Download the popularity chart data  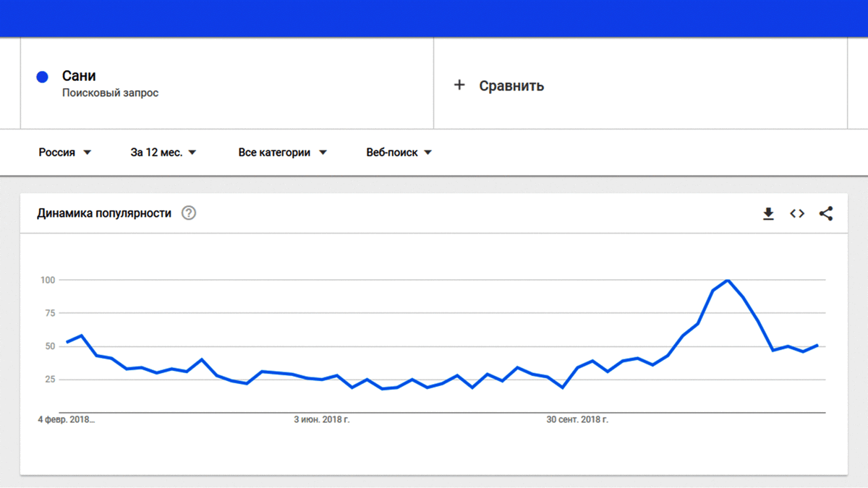coord(768,213)
